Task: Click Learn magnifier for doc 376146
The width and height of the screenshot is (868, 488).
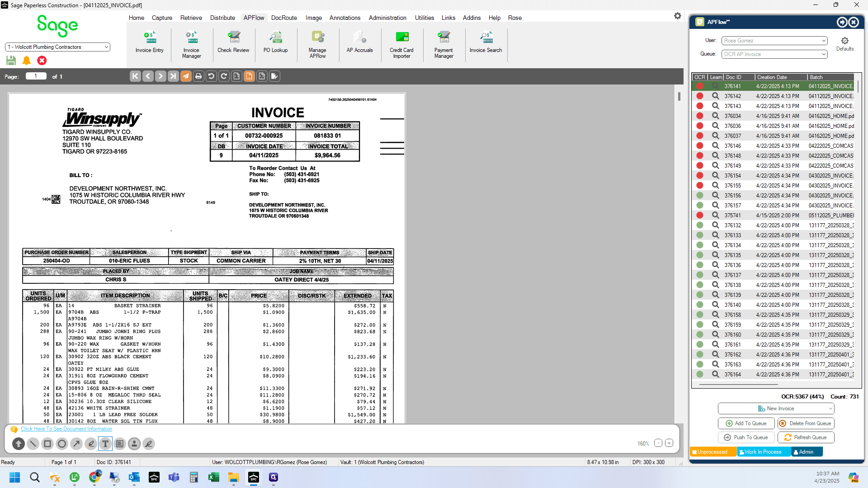Action: (x=715, y=146)
